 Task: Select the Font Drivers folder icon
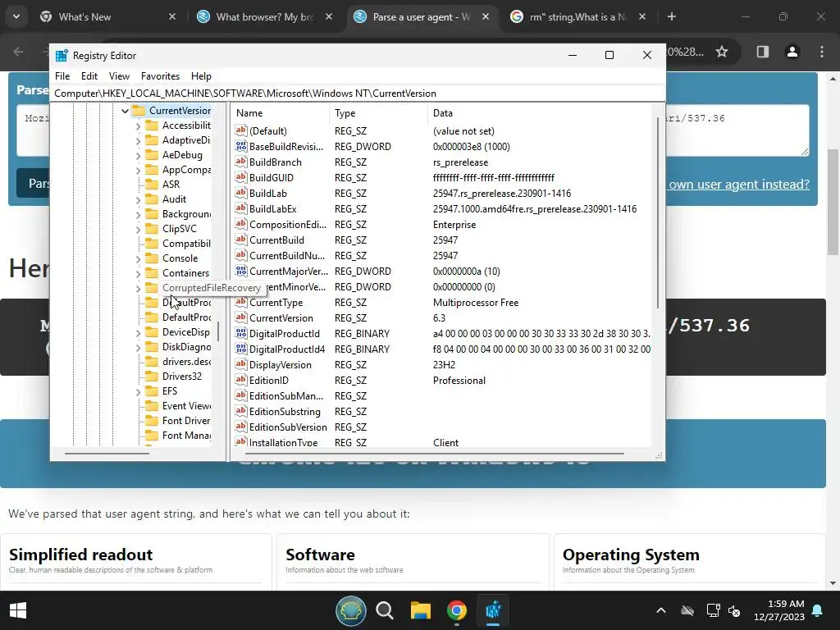tap(152, 421)
